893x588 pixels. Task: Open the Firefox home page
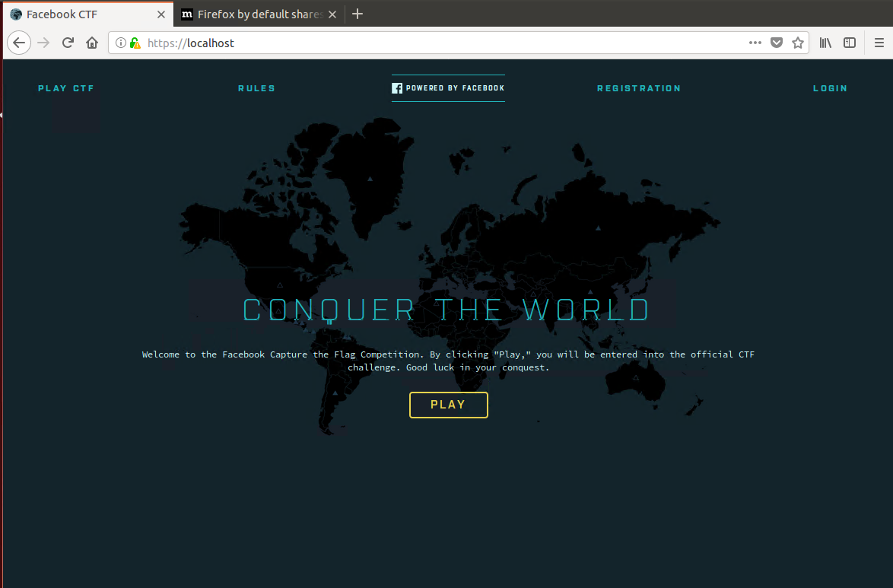click(91, 43)
